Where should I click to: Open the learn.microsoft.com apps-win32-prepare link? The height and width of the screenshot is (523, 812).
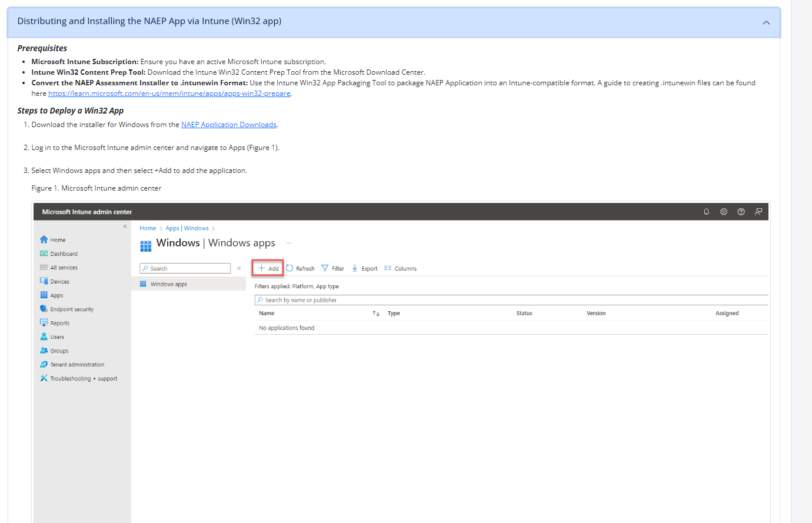pos(169,94)
